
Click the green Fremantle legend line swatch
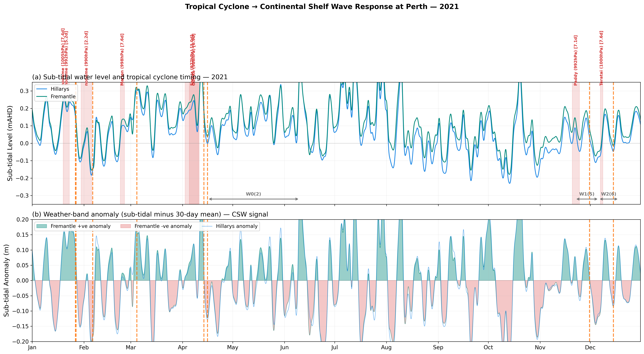(x=42, y=96)
